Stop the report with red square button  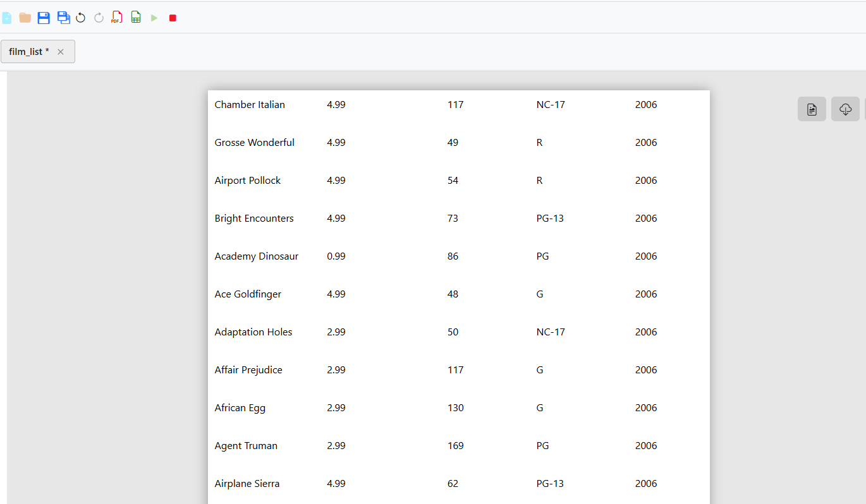(x=173, y=18)
